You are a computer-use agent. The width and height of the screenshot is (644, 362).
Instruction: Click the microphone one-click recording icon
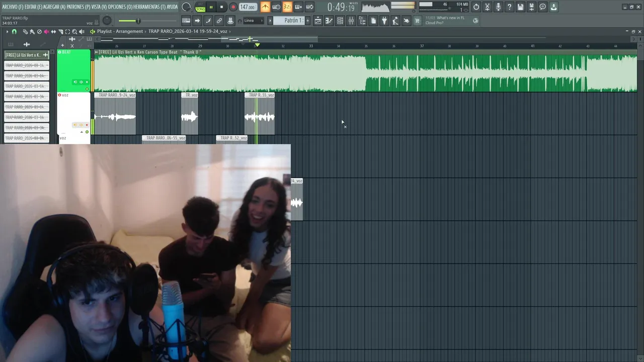point(499,7)
